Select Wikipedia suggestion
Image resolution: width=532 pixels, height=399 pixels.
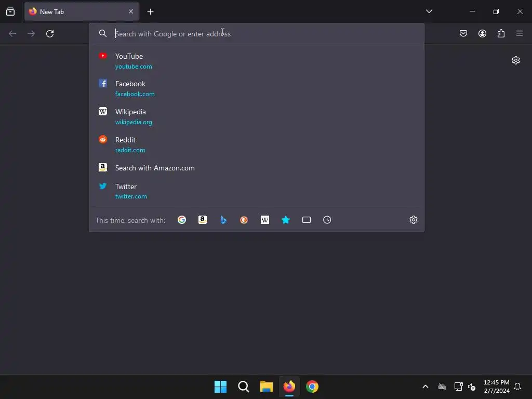(257, 117)
